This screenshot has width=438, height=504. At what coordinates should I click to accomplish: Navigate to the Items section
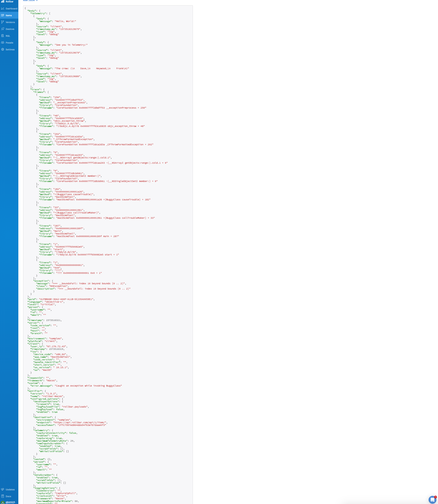pos(9,15)
